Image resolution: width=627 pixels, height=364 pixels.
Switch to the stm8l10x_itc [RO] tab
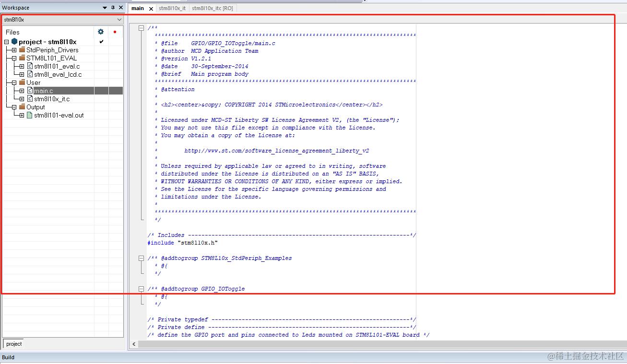[x=213, y=8]
